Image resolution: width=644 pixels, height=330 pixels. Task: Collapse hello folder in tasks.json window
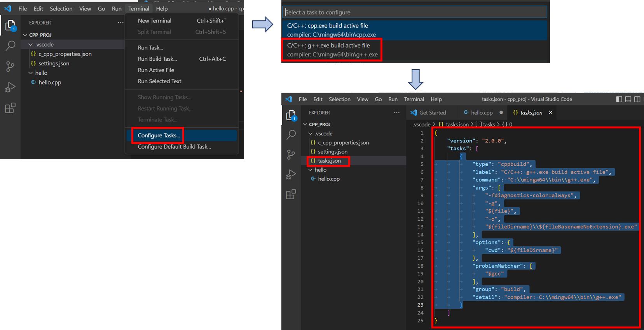click(311, 170)
